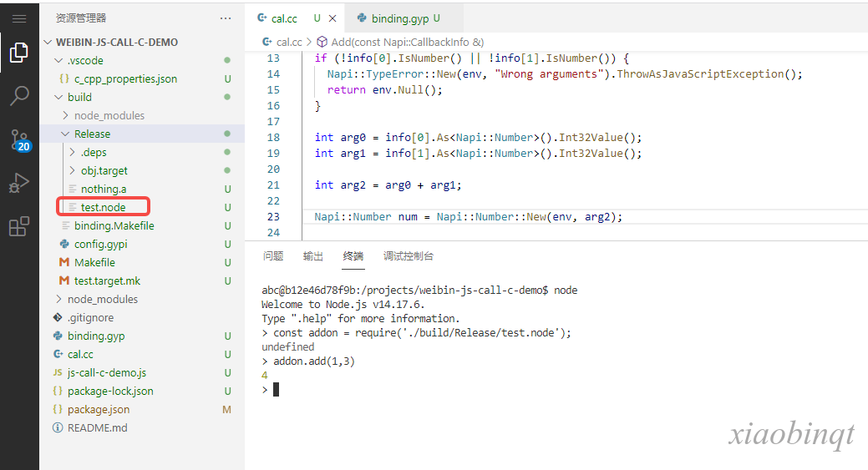Click the info icon beside README.md
Screen dimensions: 868x470
click(x=58, y=427)
